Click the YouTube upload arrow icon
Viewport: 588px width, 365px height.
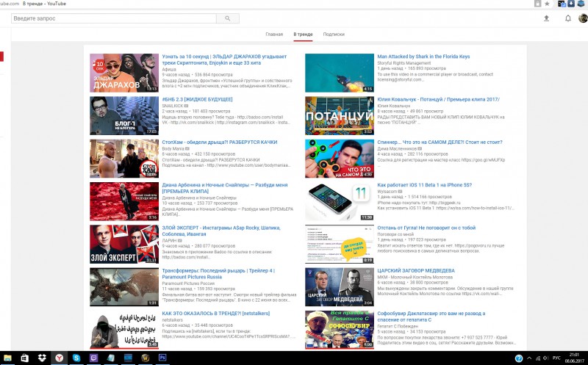point(546,18)
